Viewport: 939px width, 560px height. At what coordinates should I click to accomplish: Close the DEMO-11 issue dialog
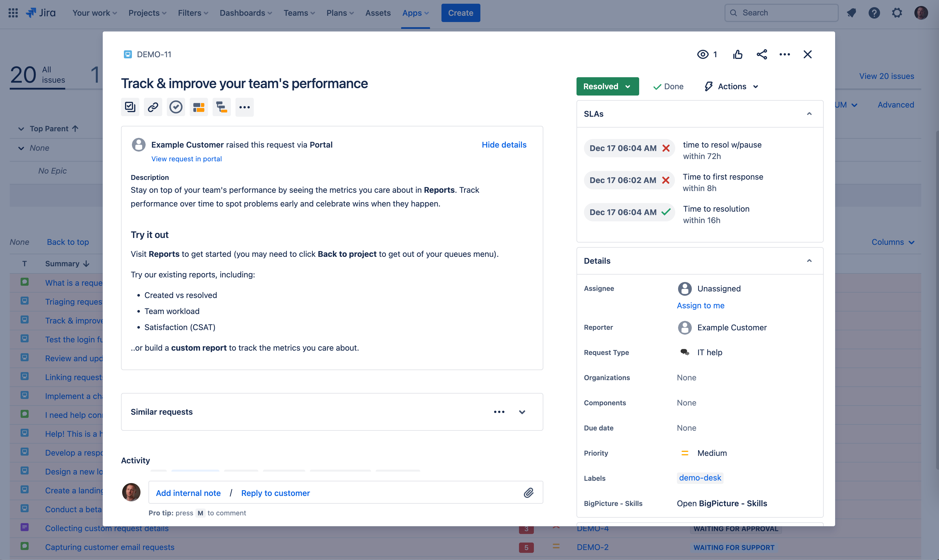click(x=808, y=54)
